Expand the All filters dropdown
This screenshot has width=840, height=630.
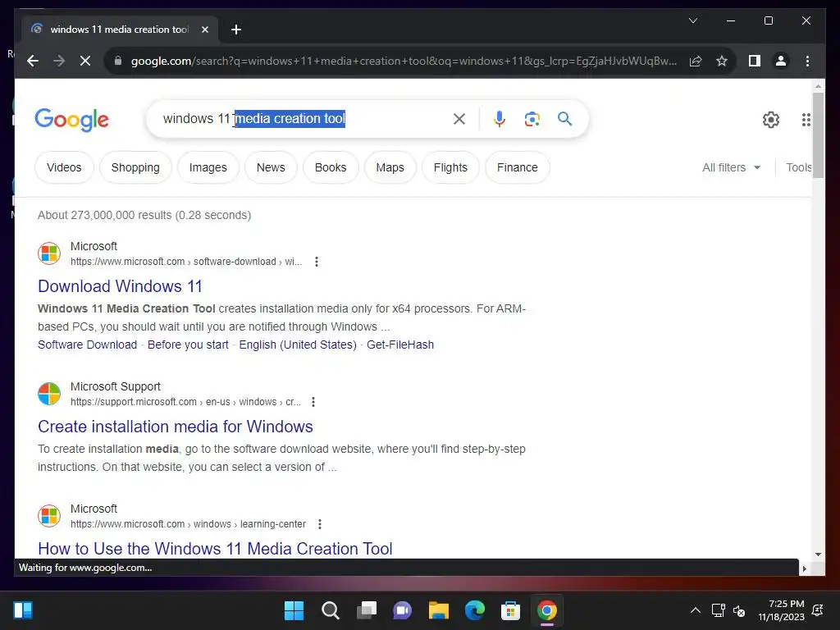[x=731, y=167]
